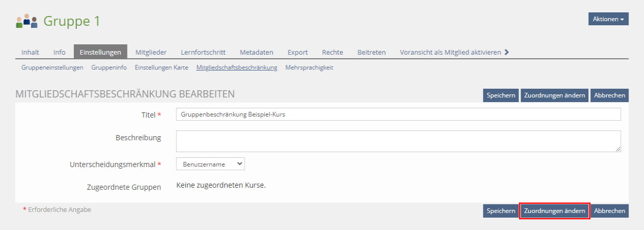The height and width of the screenshot is (230, 644).
Task: Open the Aktionen dropdown menu
Action: coord(608,19)
